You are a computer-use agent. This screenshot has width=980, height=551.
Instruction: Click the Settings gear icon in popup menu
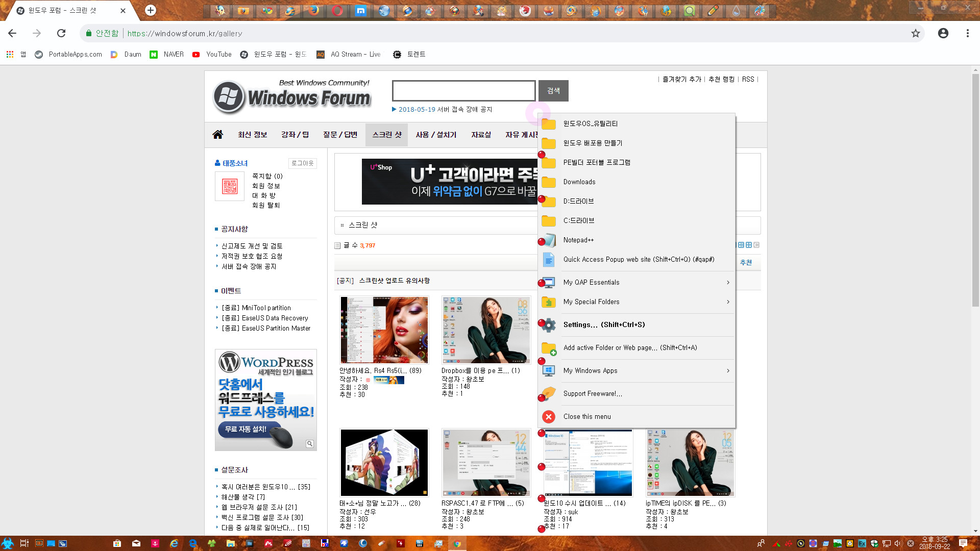point(549,324)
